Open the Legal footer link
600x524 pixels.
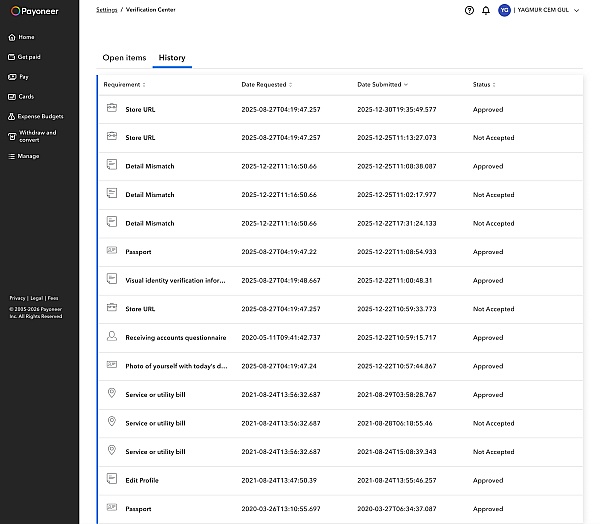pyautogui.click(x=36, y=298)
